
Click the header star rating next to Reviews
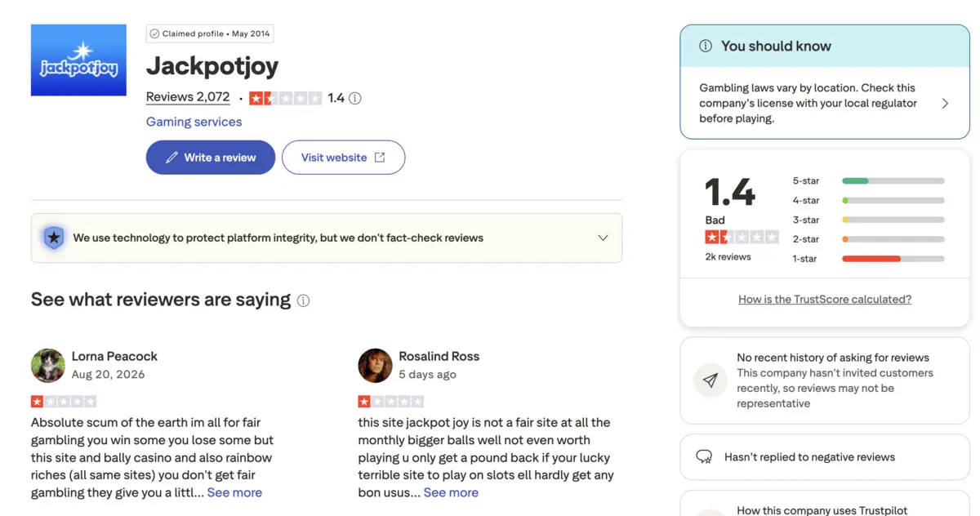click(x=286, y=98)
